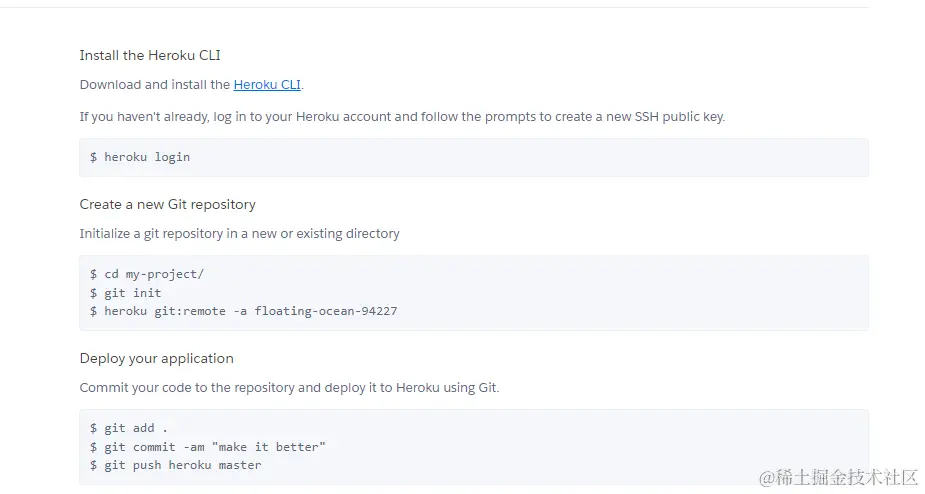Click the "$ heroku login" code block
The image size is (925, 494).
[x=140, y=157]
